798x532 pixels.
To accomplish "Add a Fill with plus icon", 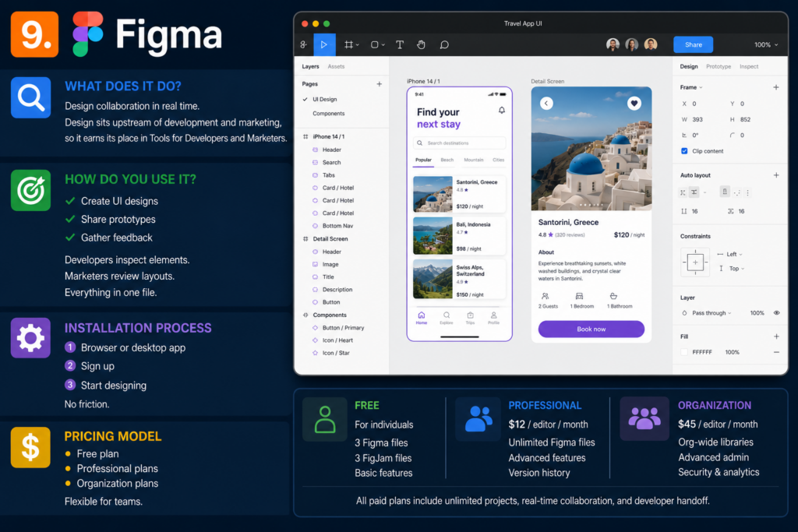I will [x=776, y=336].
